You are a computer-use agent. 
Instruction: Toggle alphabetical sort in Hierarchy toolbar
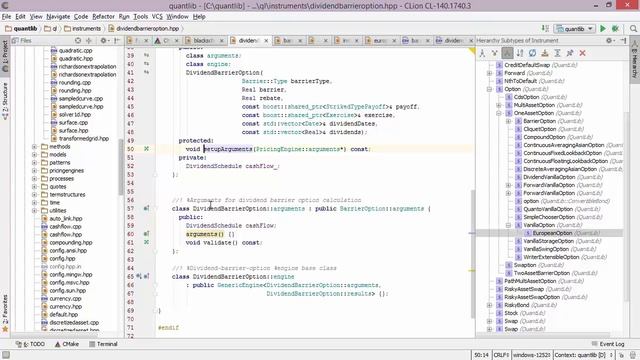click(x=520, y=53)
